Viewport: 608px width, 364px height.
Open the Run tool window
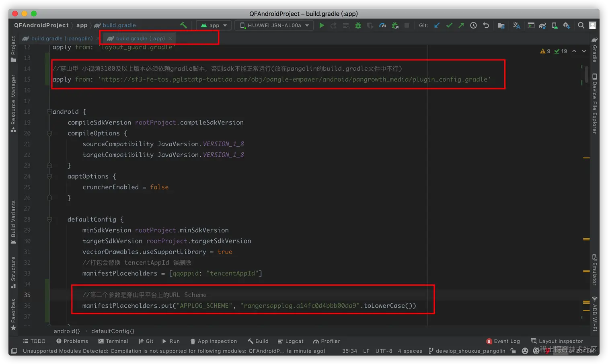171,341
